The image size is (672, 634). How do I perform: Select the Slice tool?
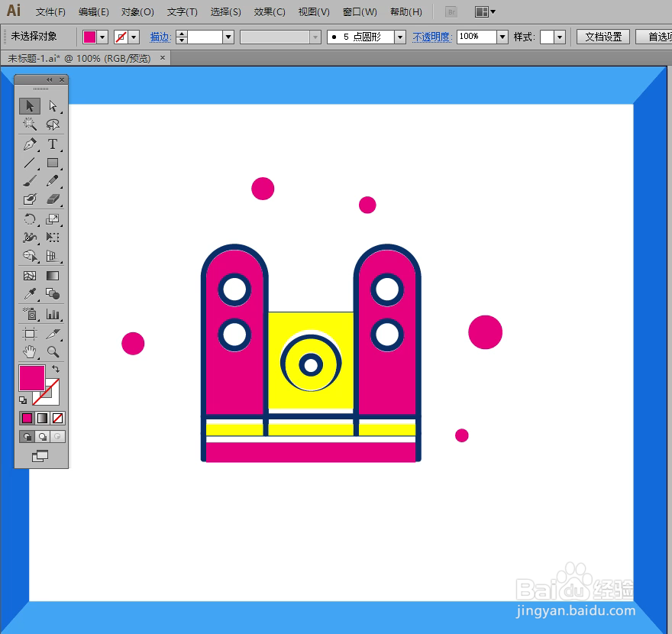tap(53, 334)
